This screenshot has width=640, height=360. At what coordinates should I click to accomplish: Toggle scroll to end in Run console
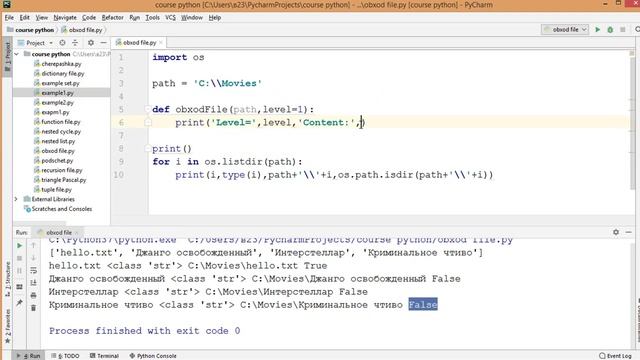[x=33, y=282]
